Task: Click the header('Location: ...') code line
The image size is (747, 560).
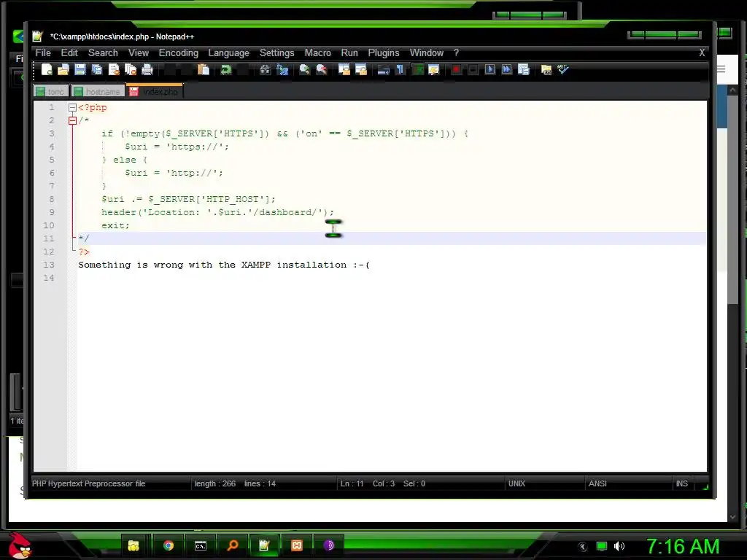Action: point(217,212)
